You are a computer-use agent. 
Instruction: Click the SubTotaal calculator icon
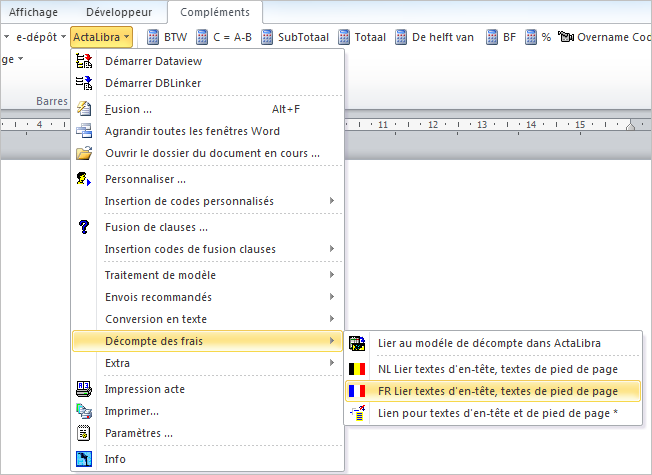tap(267, 37)
